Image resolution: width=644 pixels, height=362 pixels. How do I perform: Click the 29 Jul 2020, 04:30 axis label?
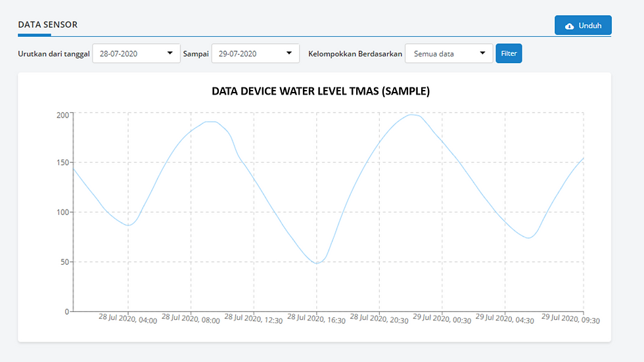coord(505,319)
